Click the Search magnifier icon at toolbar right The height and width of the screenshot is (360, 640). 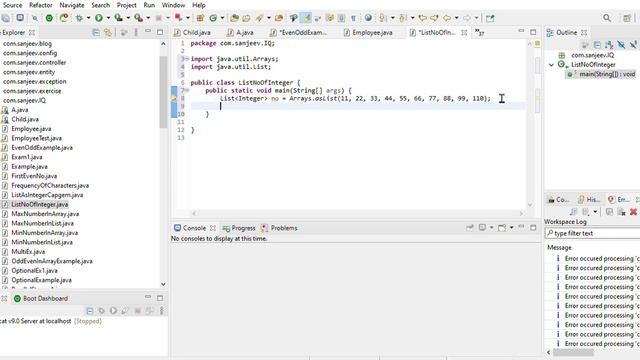pyautogui.click(x=607, y=18)
